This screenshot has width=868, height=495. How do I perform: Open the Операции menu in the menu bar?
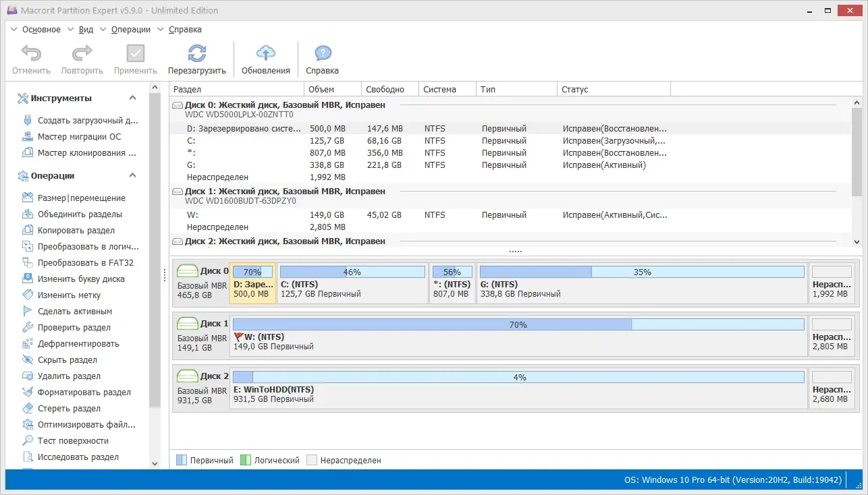131,30
